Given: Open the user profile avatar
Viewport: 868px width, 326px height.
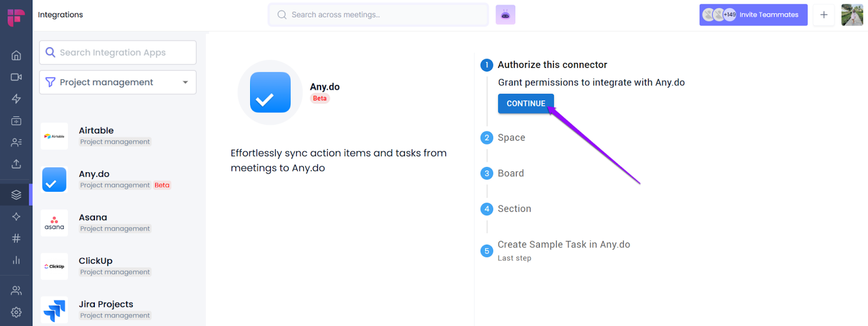Looking at the screenshot, I should point(852,15).
